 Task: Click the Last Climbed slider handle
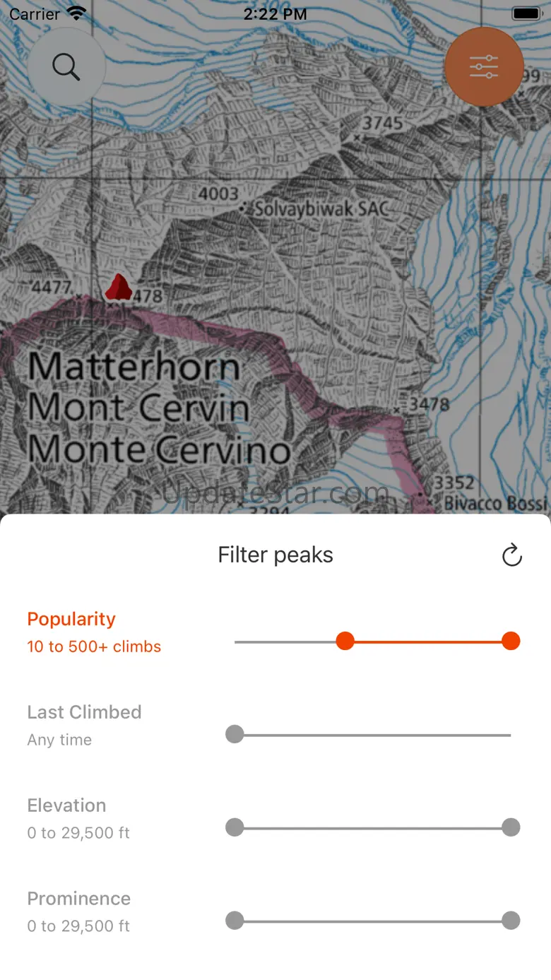235,734
